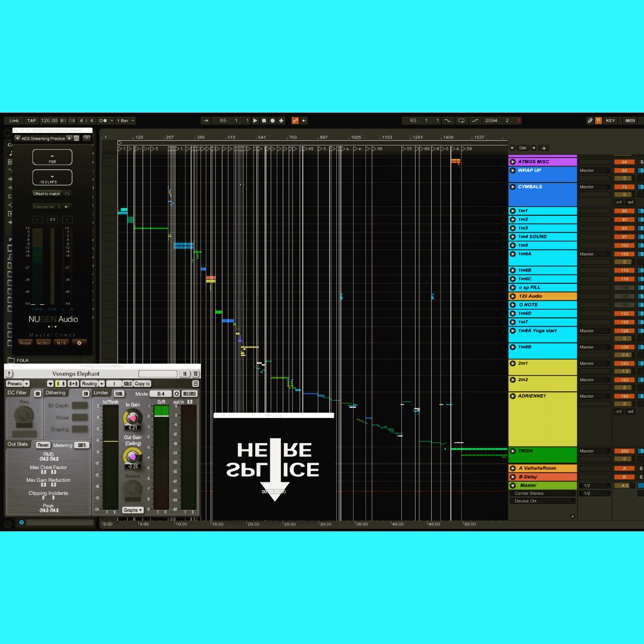
Task: Toggle DC Filter ON switch in Elephant
Action: pos(38,394)
